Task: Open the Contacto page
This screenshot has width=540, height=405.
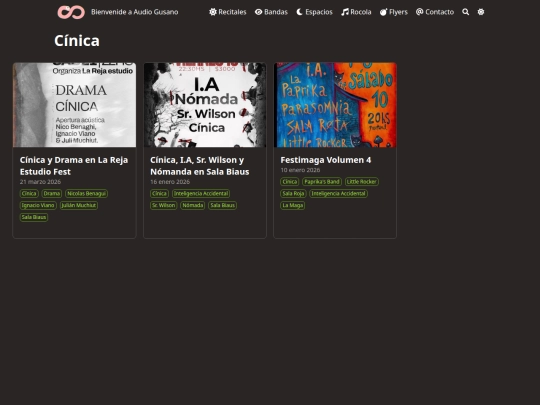Action: pyautogui.click(x=435, y=12)
